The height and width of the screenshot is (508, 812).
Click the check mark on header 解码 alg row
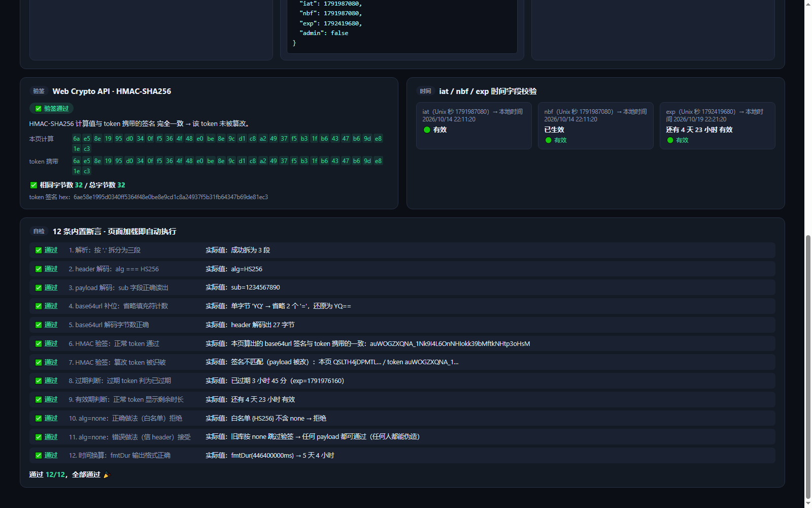pyautogui.click(x=39, y=269)
